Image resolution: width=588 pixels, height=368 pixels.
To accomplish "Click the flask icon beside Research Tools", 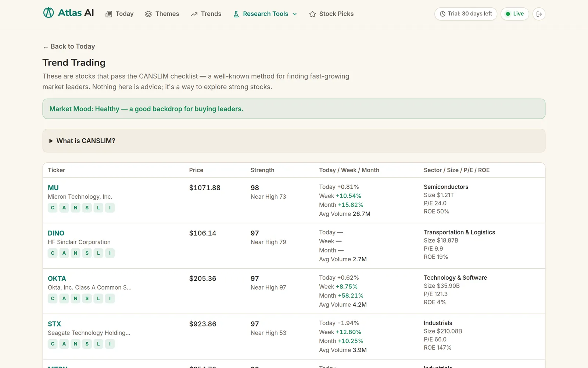I will point(236,14).
